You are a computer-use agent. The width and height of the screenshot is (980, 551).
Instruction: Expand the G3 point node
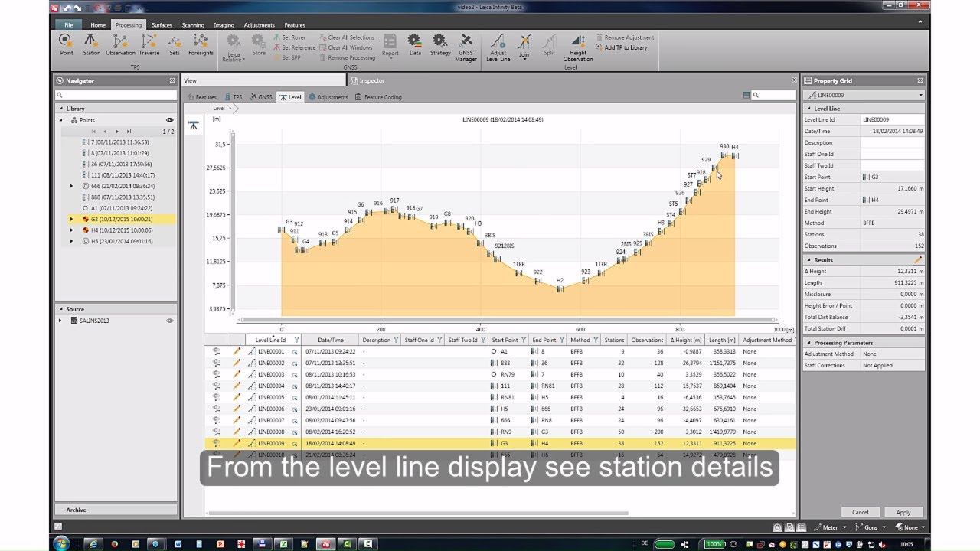tap(72, 219)
